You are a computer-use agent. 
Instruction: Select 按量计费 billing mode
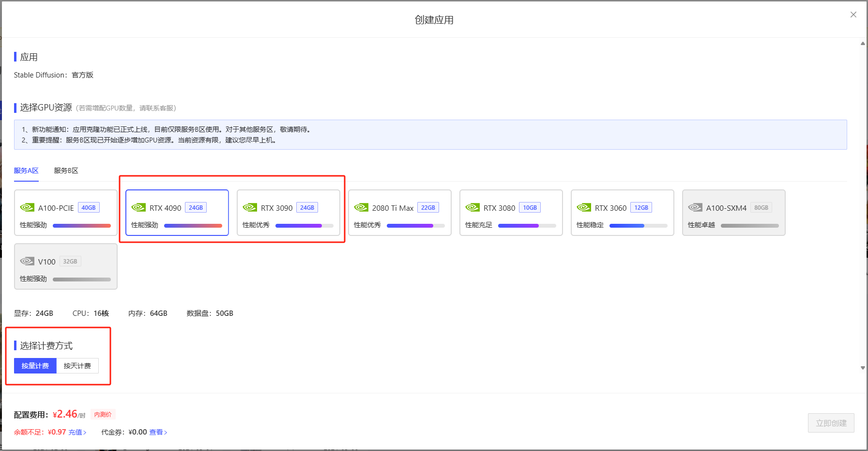pyautogui.click(x=35, y=366)
